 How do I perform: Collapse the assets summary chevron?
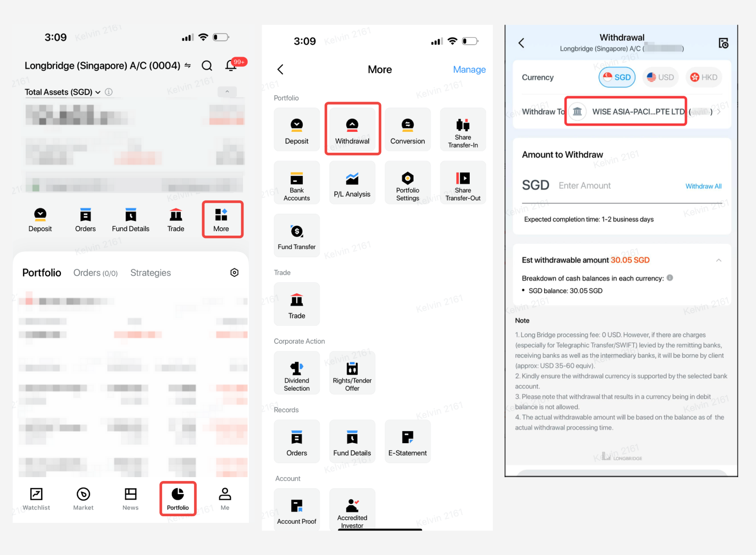(227, 92)
